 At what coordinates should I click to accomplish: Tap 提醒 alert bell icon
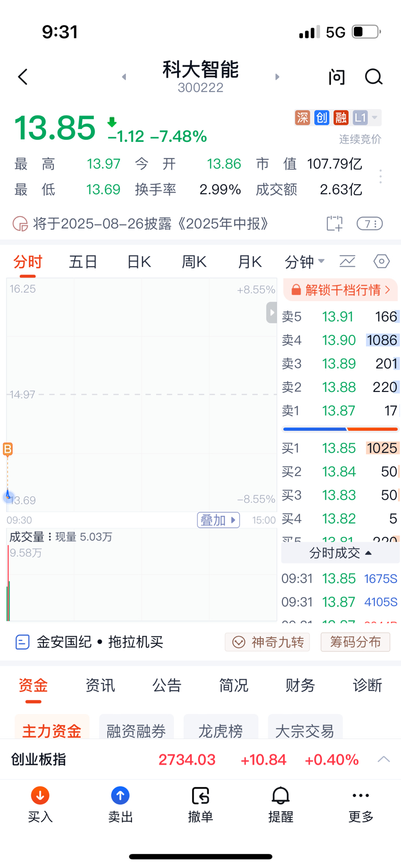(x=280, y=795)
